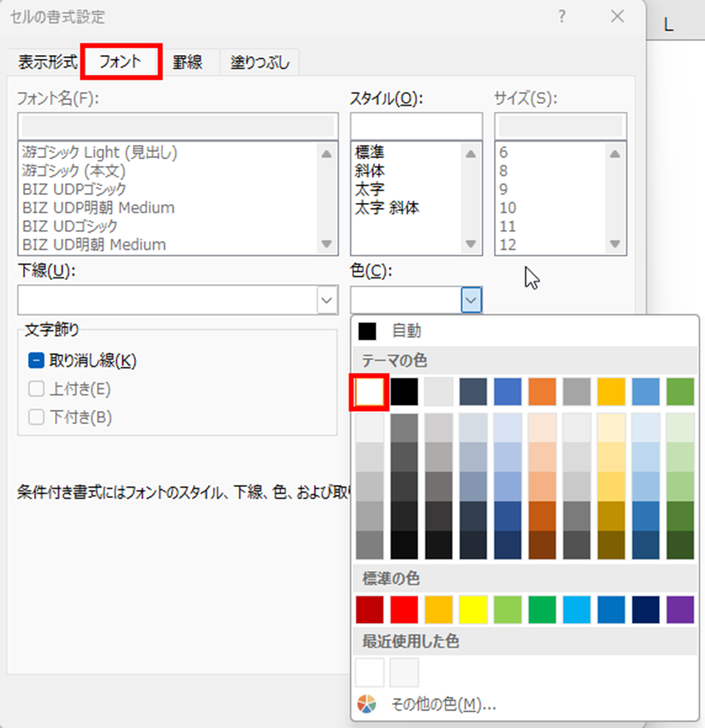Enable the 上付き checkbox
The image size is (705, 728).
(x=36, y=389)
